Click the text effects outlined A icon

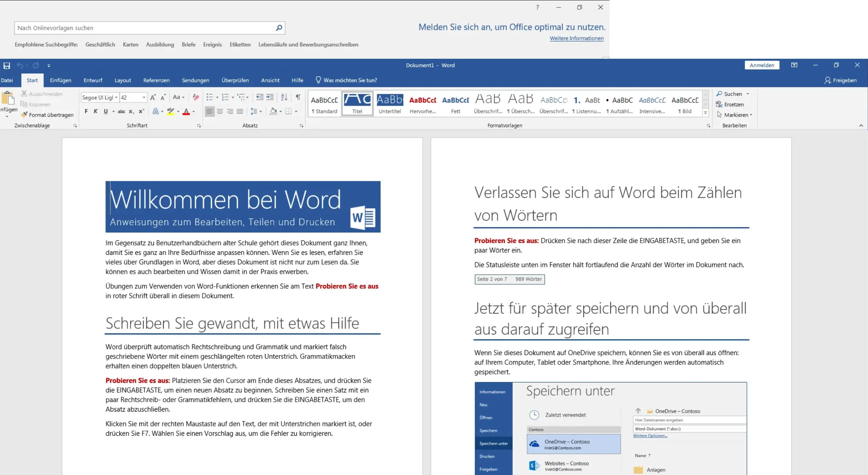pos(156,111)
